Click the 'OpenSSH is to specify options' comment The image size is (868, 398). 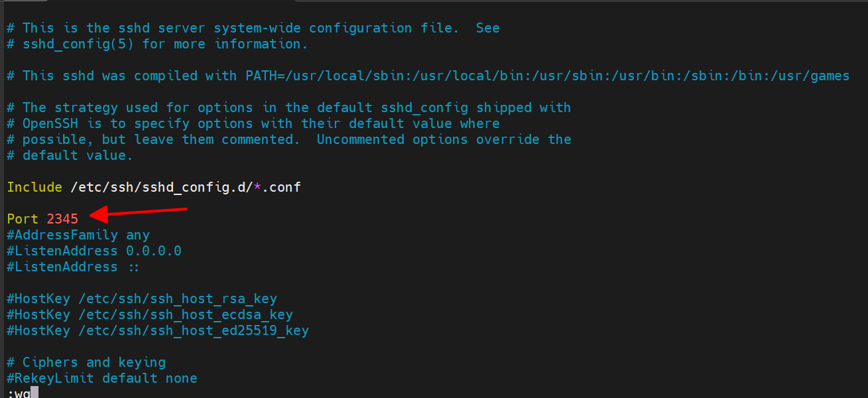point(253,123)
